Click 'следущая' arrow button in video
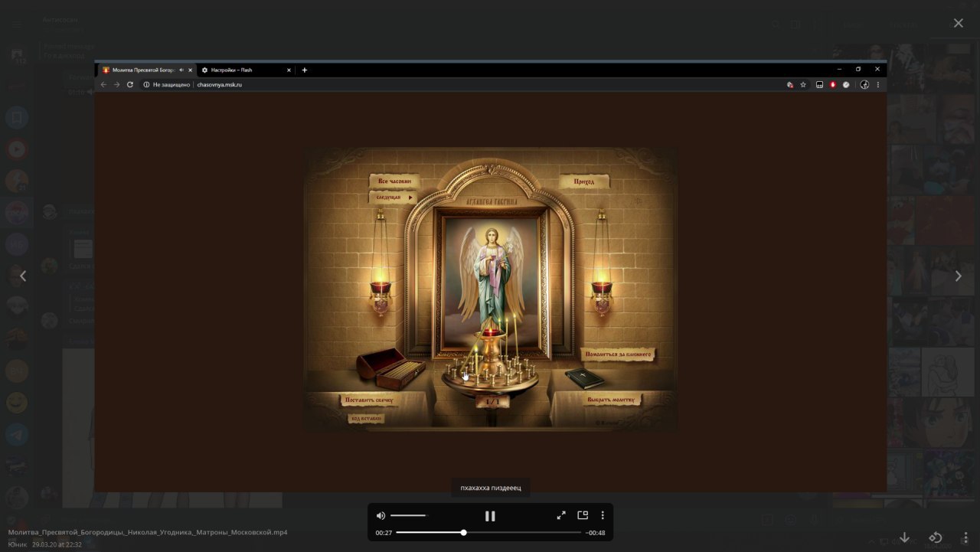980x552 pixels. (394, 198)
